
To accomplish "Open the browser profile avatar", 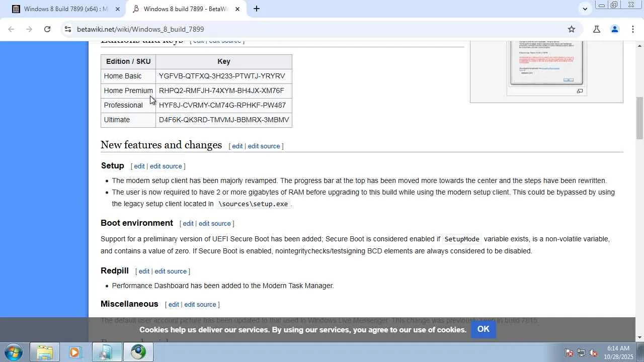I will tap(615, 29).
